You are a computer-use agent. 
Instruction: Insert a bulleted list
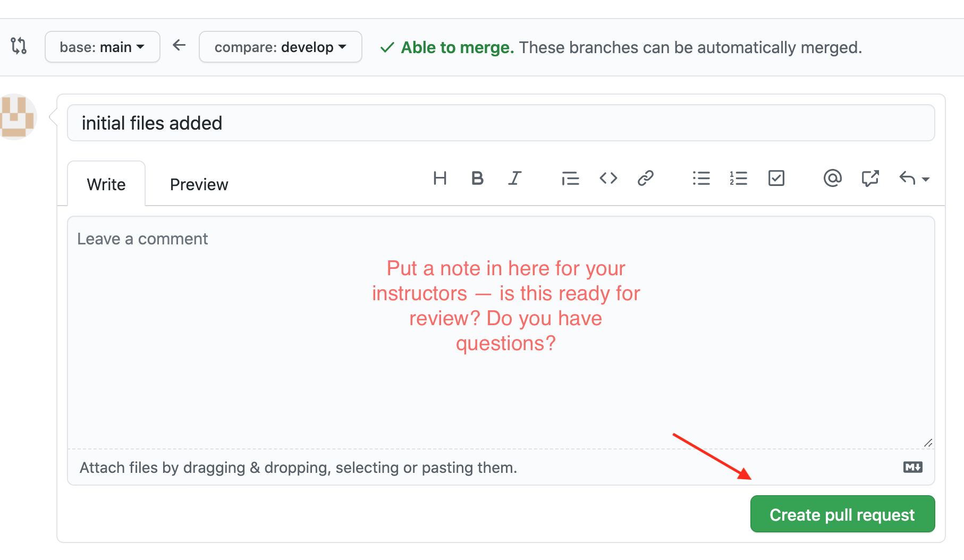701,178
